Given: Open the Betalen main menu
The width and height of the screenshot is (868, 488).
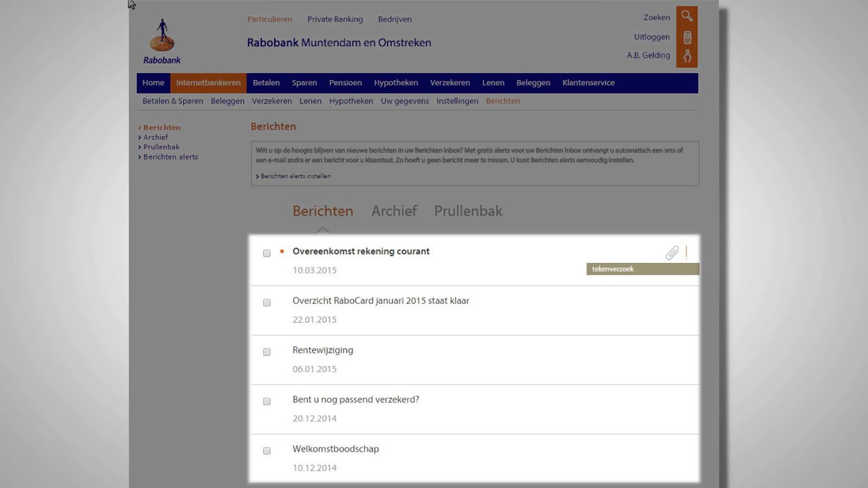Looking at the screenshot, I should coord(267,83).
